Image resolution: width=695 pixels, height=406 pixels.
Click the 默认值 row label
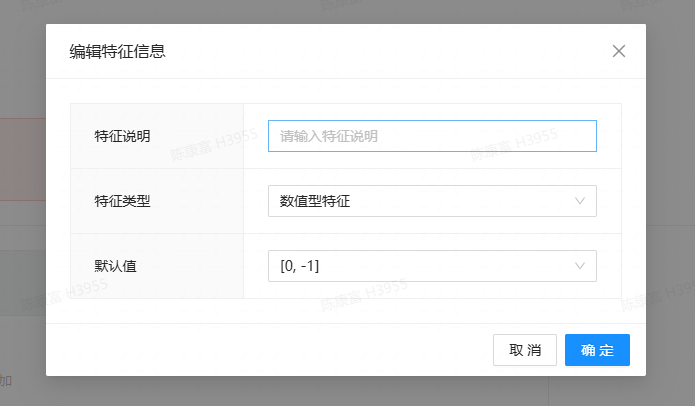(115, 266)
